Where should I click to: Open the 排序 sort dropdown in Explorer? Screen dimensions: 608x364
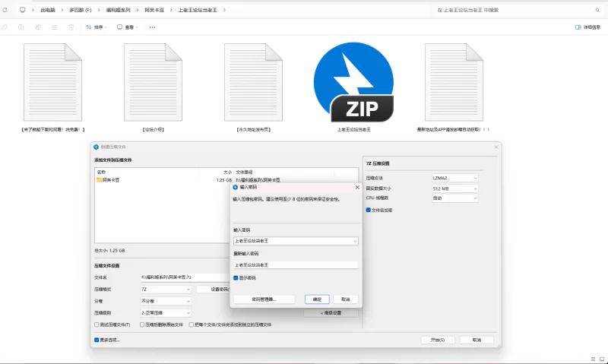[x=97, y=27]
